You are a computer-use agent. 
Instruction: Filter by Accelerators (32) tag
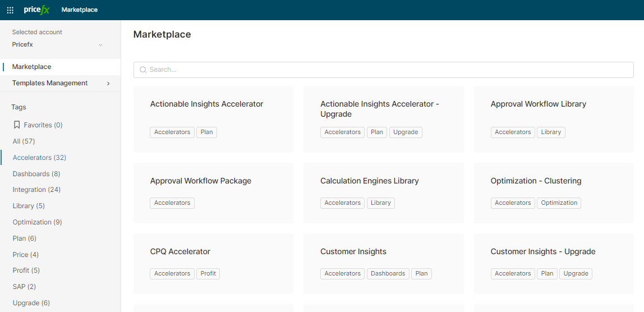click(39, 158)
